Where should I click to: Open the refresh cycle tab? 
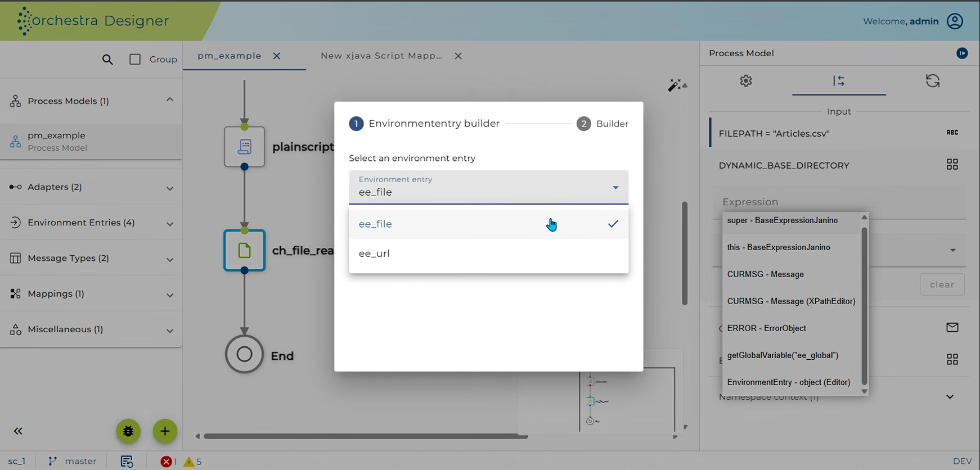point(933,81)
